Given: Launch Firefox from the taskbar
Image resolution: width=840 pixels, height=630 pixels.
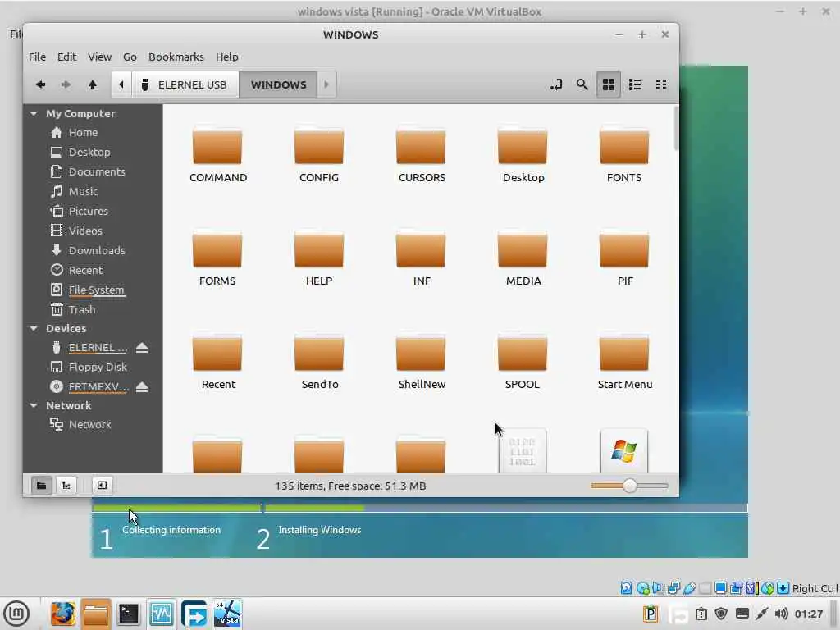Looking at the screenshot, I should (x=63, y=614).
